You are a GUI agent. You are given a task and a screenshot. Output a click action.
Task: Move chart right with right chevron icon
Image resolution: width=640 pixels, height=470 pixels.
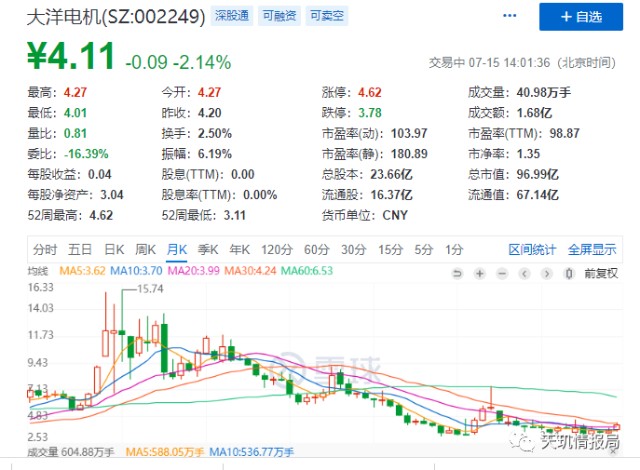pos(547,273)
